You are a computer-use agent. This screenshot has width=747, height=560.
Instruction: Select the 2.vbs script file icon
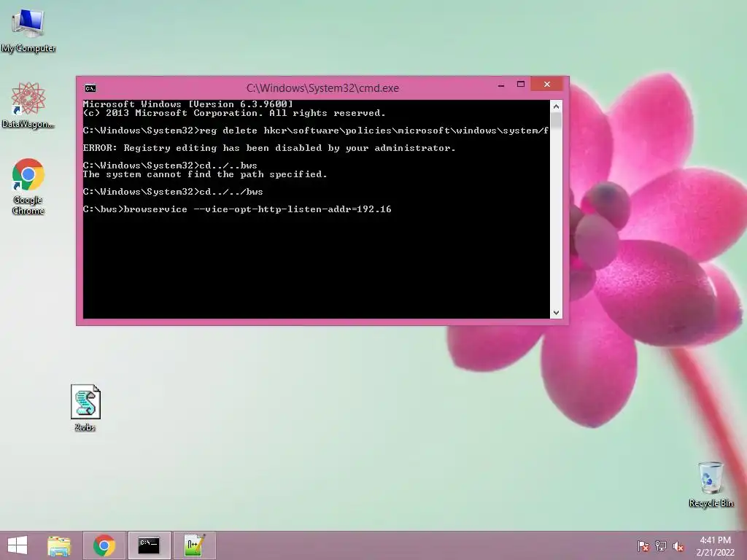85,408
